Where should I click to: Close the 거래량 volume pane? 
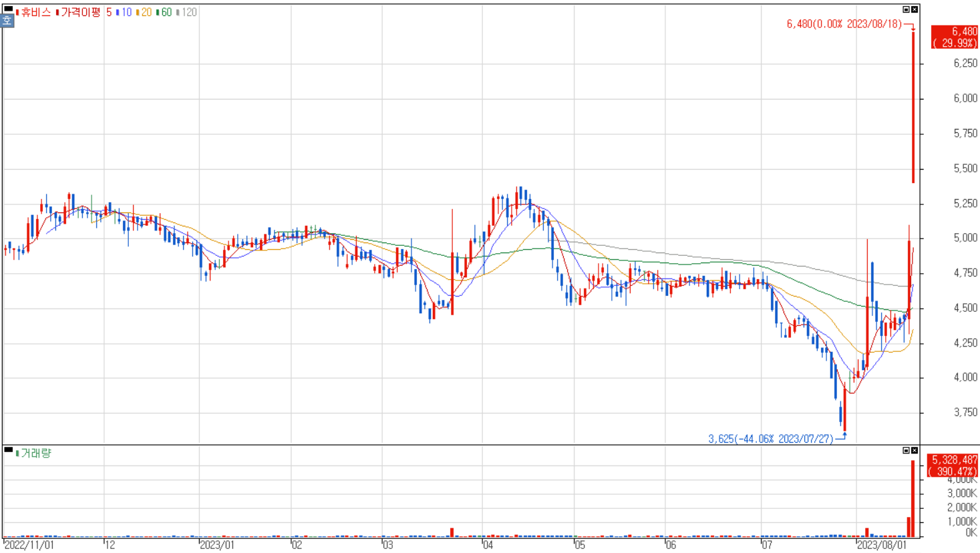pos(915,450)
